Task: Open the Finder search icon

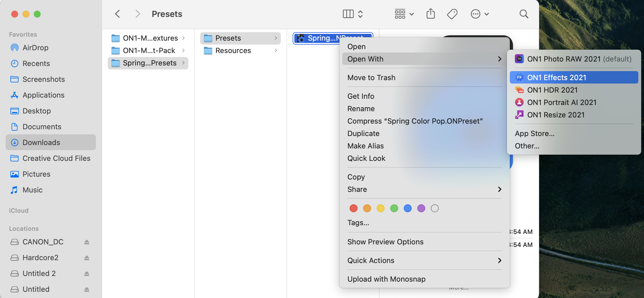Action: [524, 14]
